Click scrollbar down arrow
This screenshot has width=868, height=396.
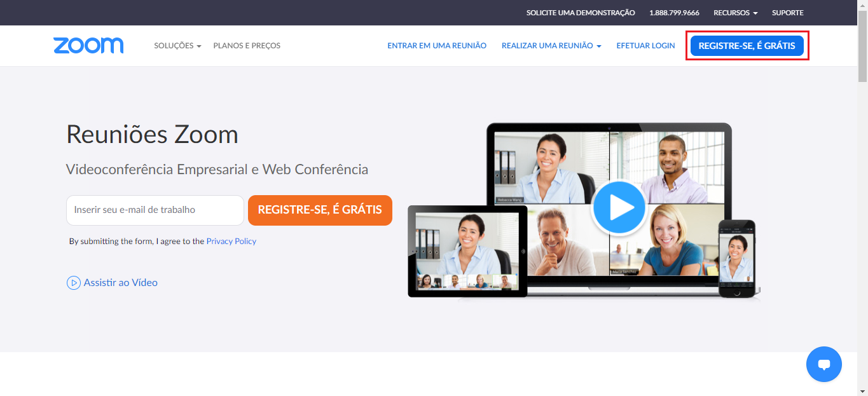click(862, 391)
